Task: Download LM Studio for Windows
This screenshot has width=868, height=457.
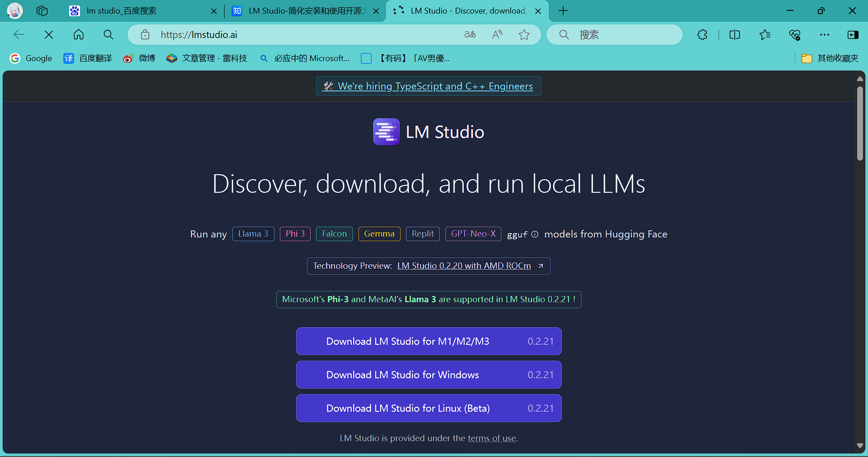Action: [429, 375]
